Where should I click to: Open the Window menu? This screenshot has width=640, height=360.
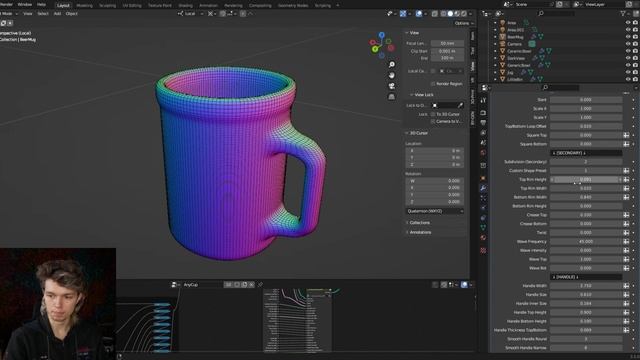coord(24,4)
